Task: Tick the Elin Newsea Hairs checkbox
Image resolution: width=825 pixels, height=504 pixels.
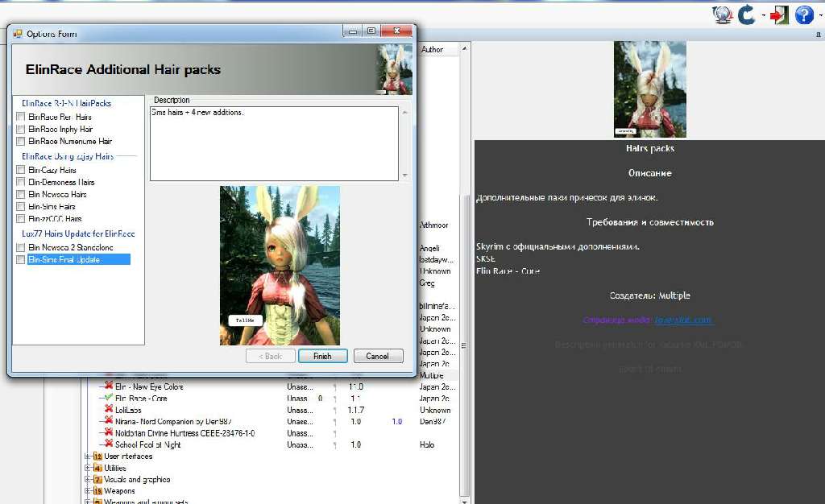Action: pyautogui.click(x=20, y=194)
